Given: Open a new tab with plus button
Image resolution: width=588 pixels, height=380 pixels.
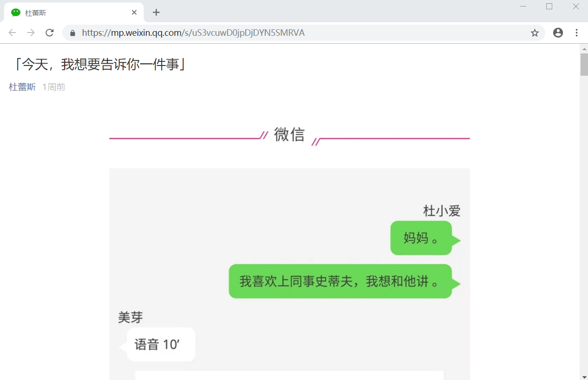Looking at the screenshot, I should pyautogui.click(x=156, y=13).
